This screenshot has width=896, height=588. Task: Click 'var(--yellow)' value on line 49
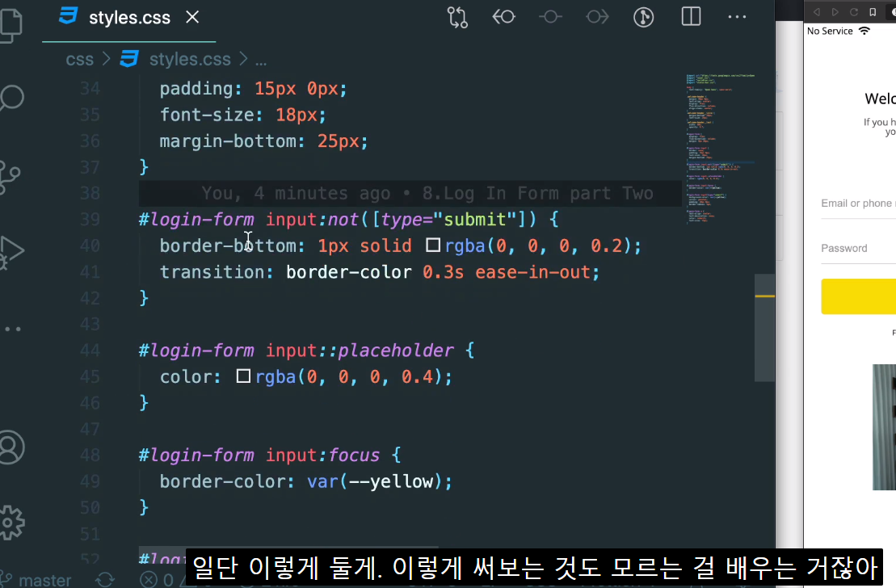click(374, 481)
